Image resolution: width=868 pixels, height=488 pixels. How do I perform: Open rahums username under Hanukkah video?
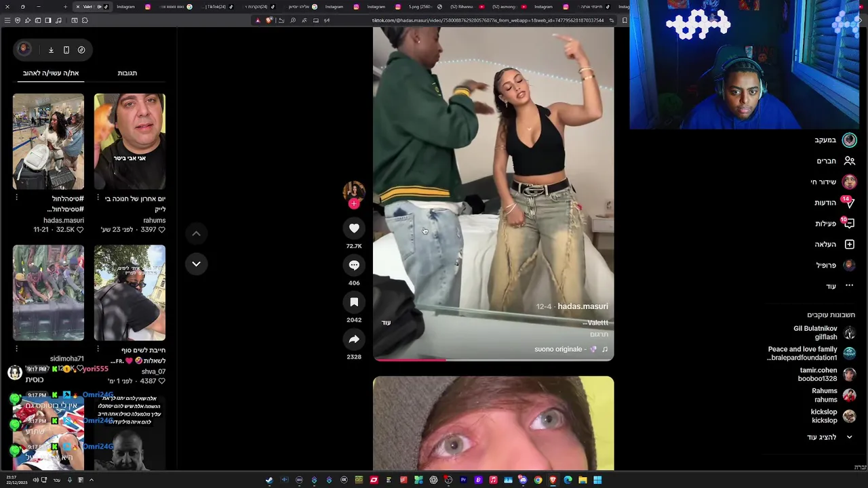coord(154,220)
